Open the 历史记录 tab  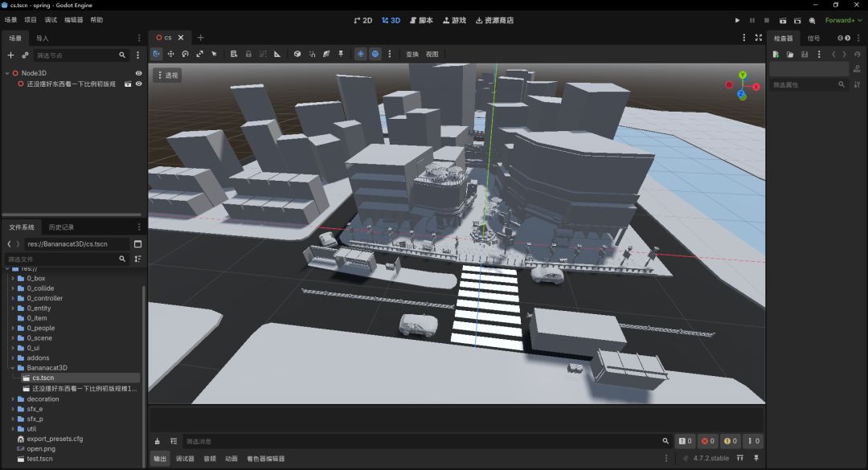tap(61, 227)
